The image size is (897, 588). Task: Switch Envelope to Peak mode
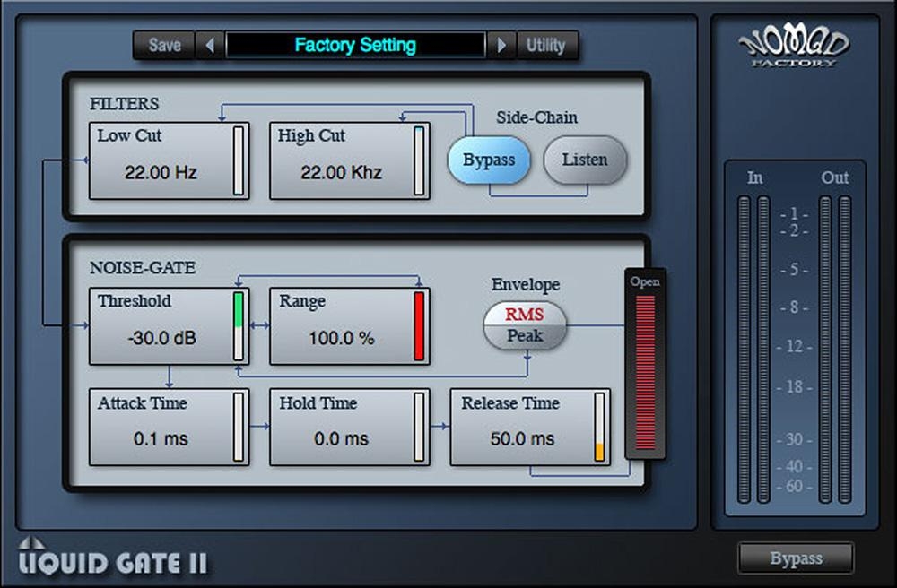click(526, 336)
